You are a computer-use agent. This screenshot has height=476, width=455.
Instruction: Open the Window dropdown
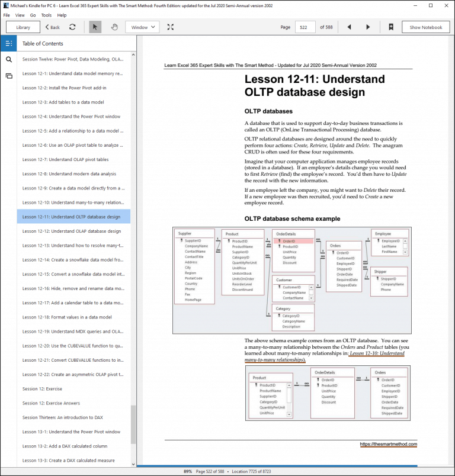(x=143, y=27)
